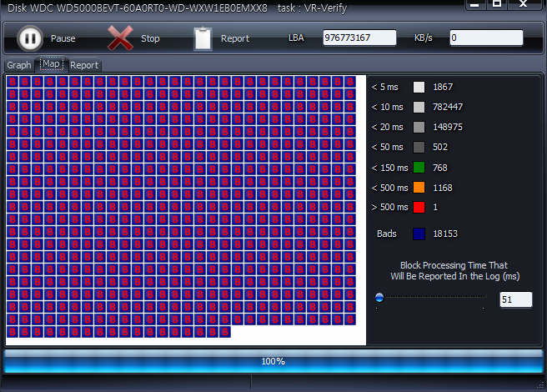
Task: Open the clipboard Report icon
Action: (x=203, y=38)
